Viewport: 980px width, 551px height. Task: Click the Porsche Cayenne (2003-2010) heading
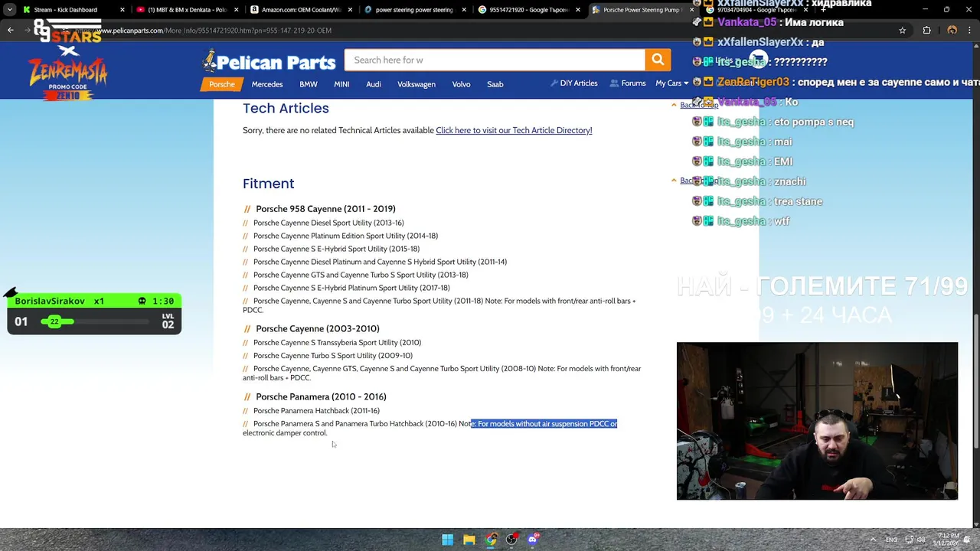(x=318, y=328)
